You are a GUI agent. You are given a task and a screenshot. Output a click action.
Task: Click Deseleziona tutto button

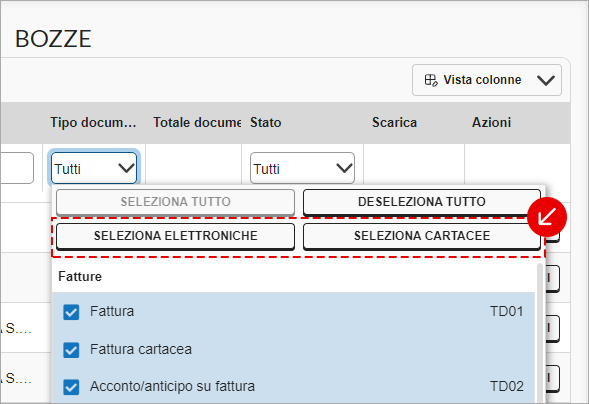(x=422, y=202)
